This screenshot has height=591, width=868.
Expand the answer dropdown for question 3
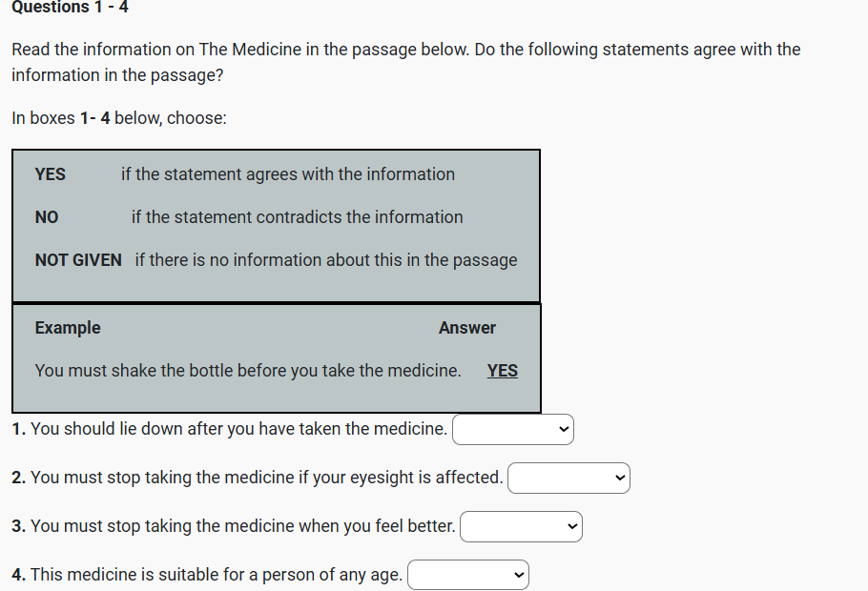[521, 526]
